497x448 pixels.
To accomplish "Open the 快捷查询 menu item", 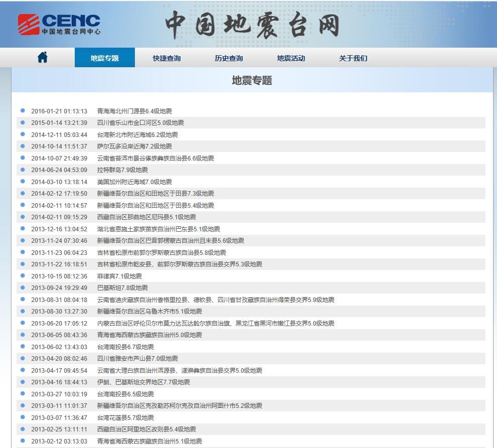I will pyautogui.click(x=167, y=58).
